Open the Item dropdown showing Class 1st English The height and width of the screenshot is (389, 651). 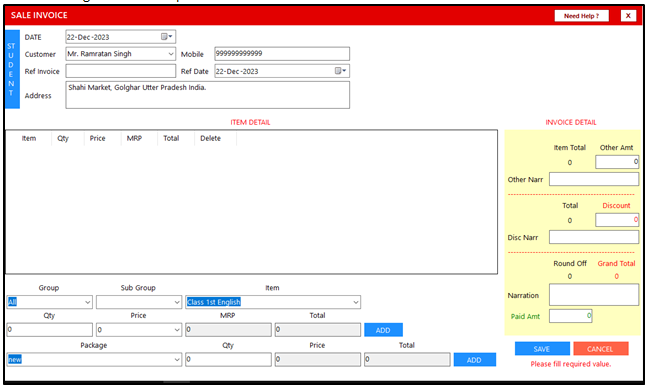pos(356,302)
